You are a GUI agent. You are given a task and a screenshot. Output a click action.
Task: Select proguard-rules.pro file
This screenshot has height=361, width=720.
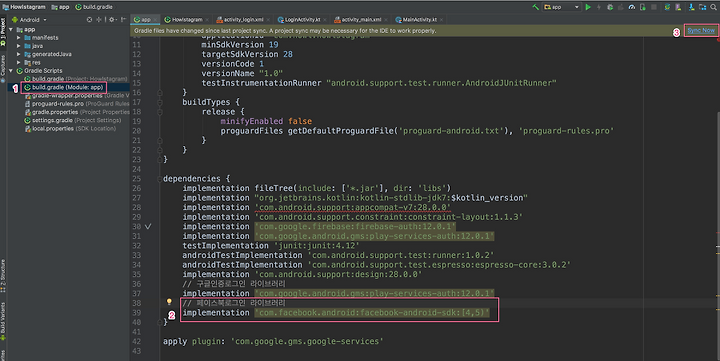point(77,104)
